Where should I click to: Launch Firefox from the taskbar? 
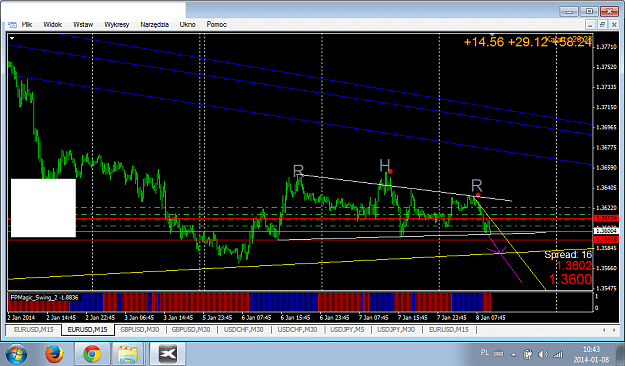click(54, 354)
